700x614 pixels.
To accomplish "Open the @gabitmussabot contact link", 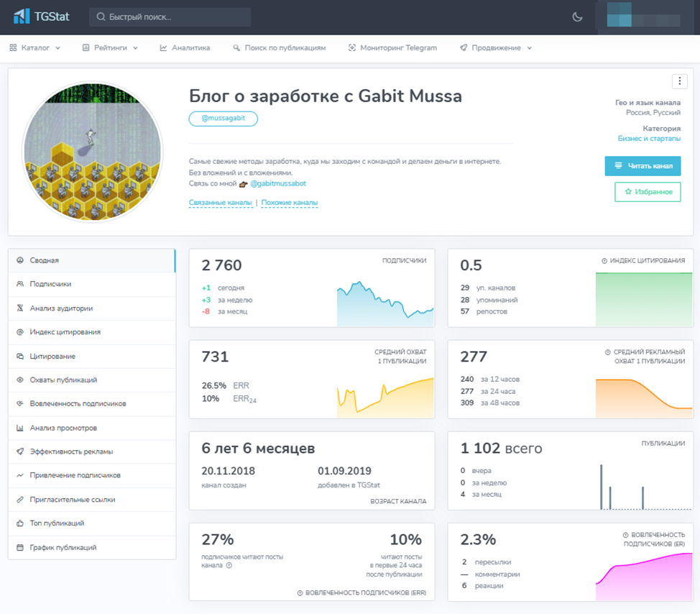I will tap(278, 183).
